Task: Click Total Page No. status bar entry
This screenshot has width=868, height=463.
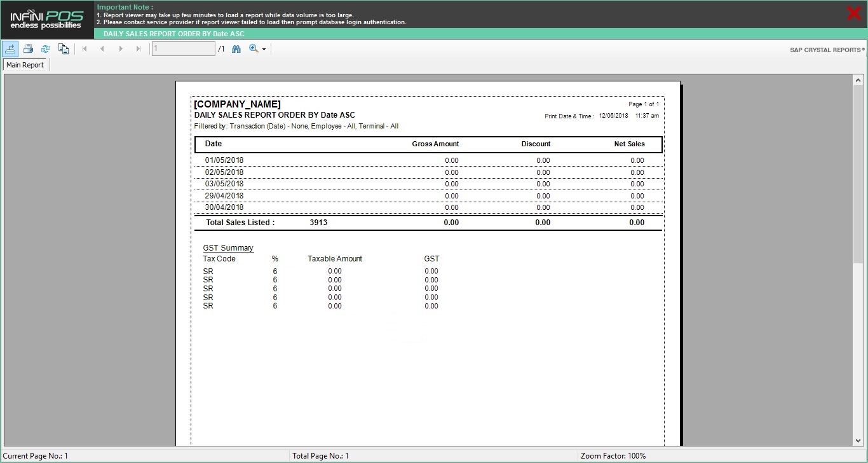Action: pyautogui.click(x=320, y=456)
